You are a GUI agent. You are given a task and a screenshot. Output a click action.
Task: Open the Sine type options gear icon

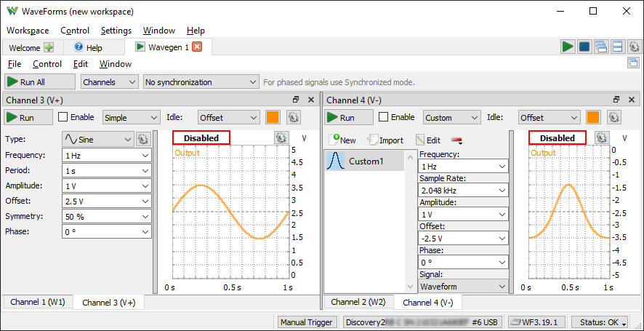click(142, 138)
